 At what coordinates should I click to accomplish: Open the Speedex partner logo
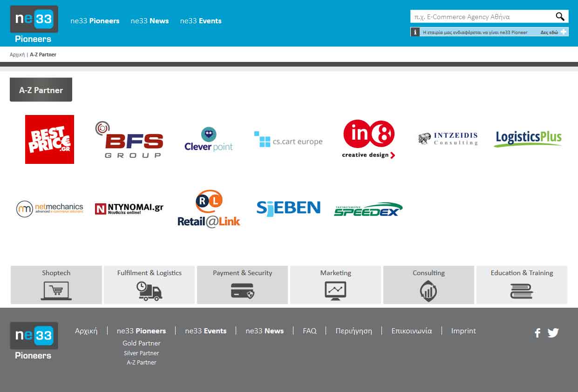pyautogui.click(x=368, y=209)
